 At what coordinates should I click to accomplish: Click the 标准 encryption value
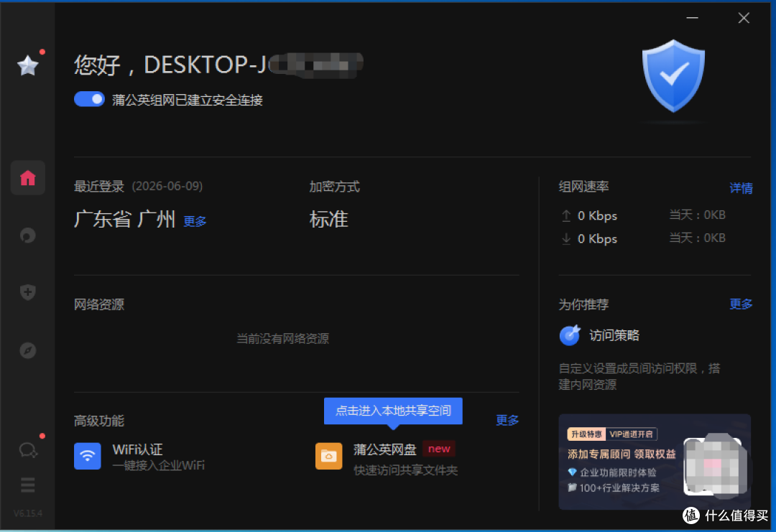[x=328, y=219]
